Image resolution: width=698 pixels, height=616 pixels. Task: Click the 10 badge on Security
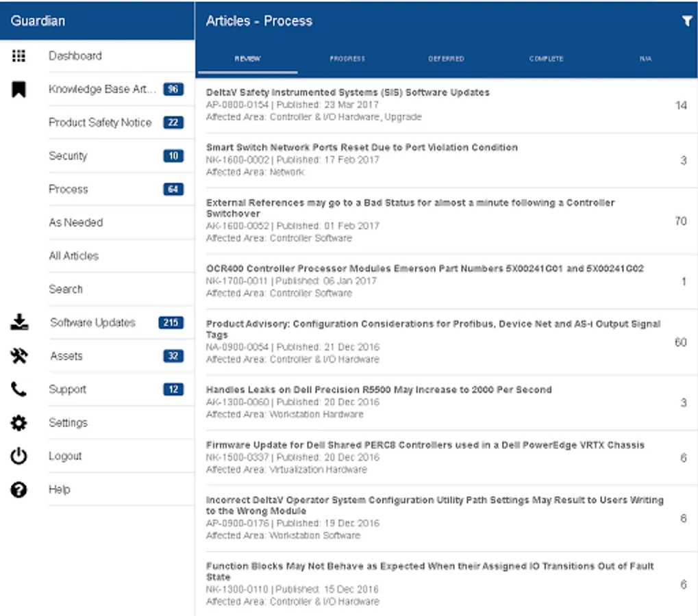pos(173,155)
